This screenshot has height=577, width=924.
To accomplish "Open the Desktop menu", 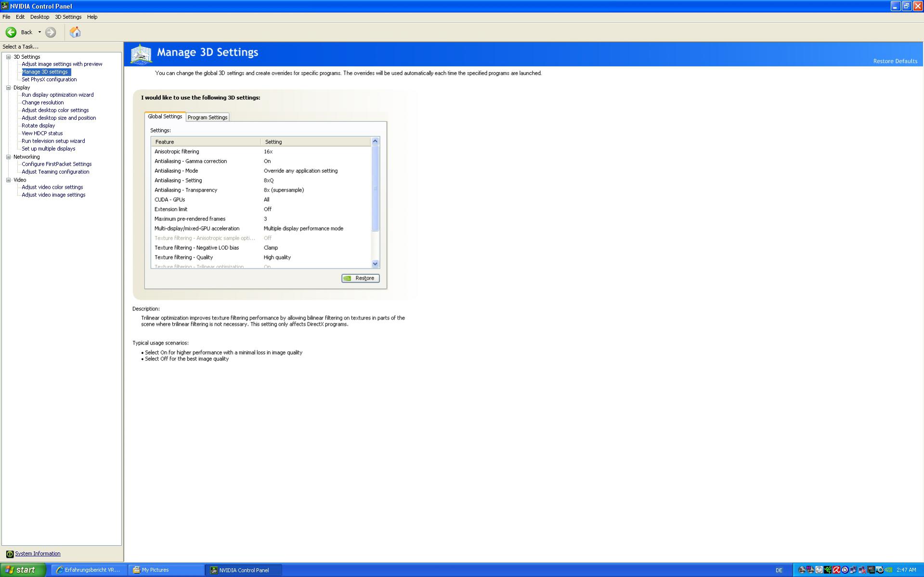I will 39,17.
